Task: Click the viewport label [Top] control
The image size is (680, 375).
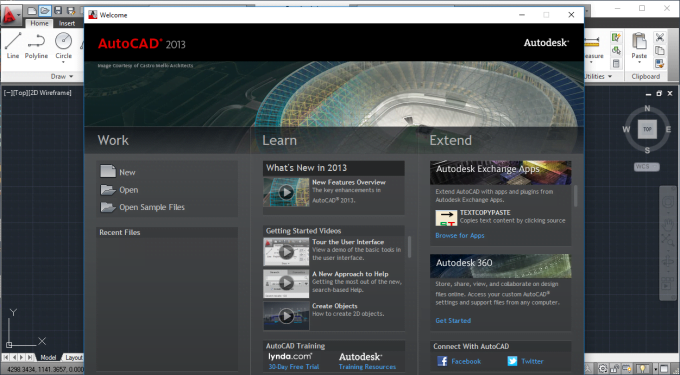Action: [x=20, y=93]
